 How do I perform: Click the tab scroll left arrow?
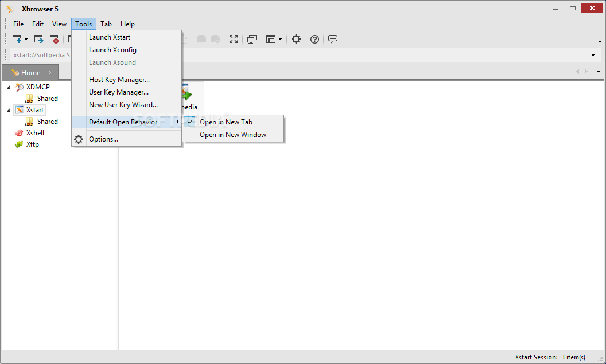click(578, 72)
